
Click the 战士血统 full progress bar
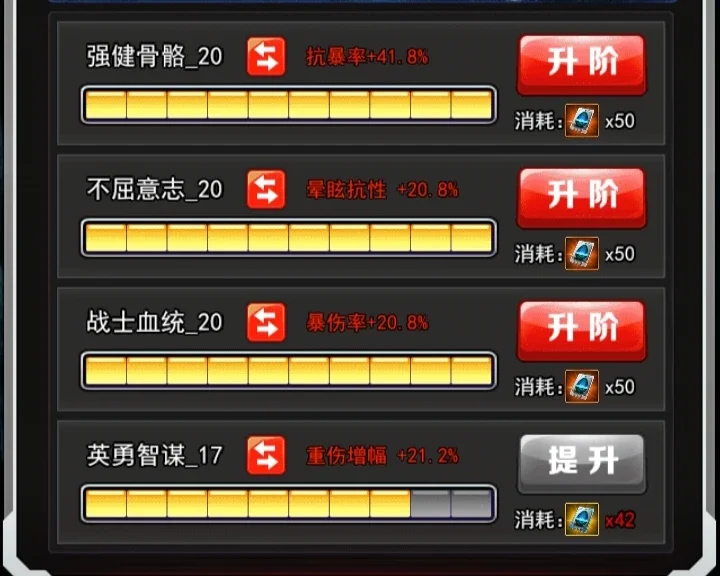click(288, 370)
